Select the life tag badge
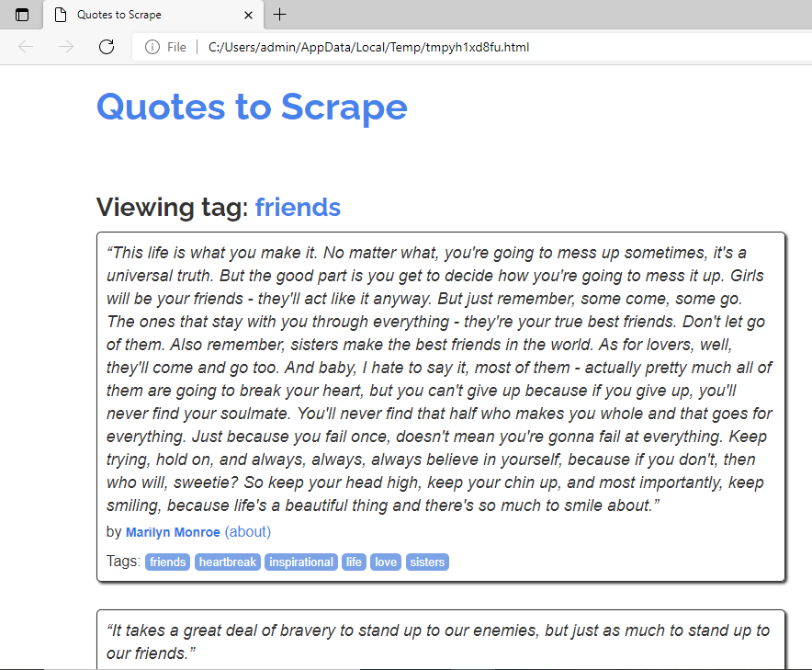 tap(355, 562)
